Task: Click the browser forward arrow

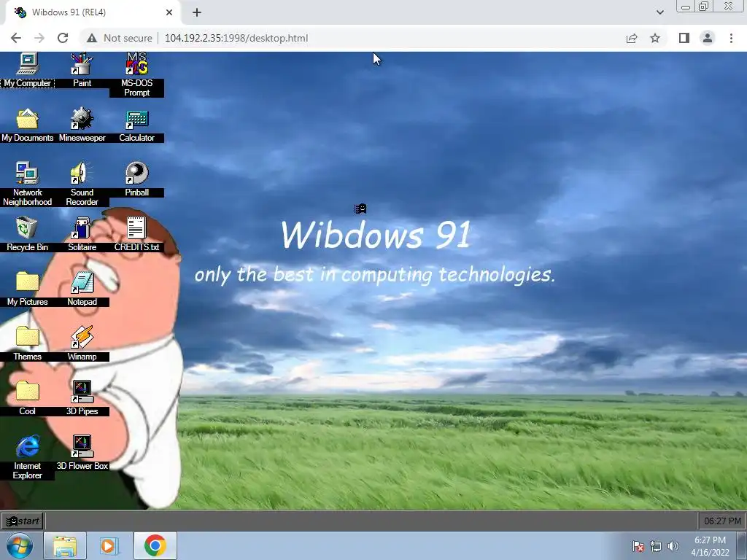Action: point(39,38)
